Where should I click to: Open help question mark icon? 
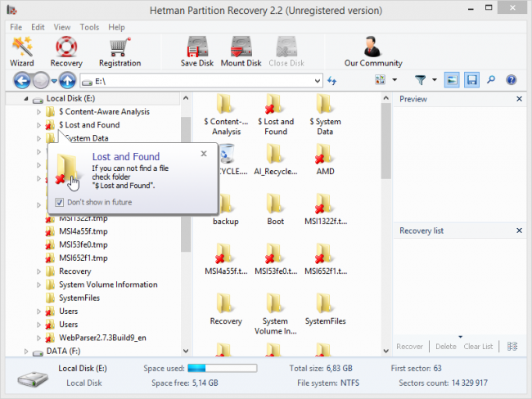[511, 80]
